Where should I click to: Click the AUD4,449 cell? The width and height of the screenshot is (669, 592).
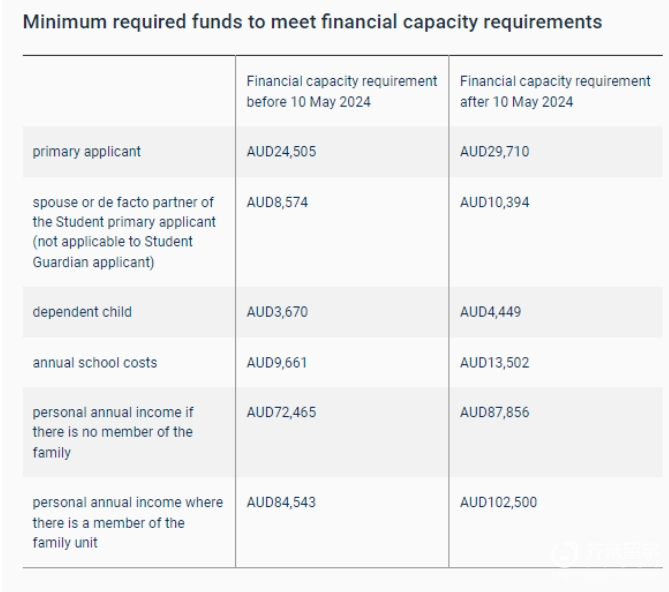[491, 312]
